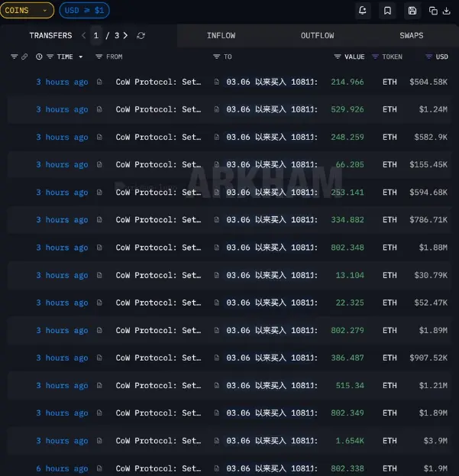The height and width of the screenshot is (476, 459).
Task: Click the alert bell icon
Action: [x=363, y=11]
